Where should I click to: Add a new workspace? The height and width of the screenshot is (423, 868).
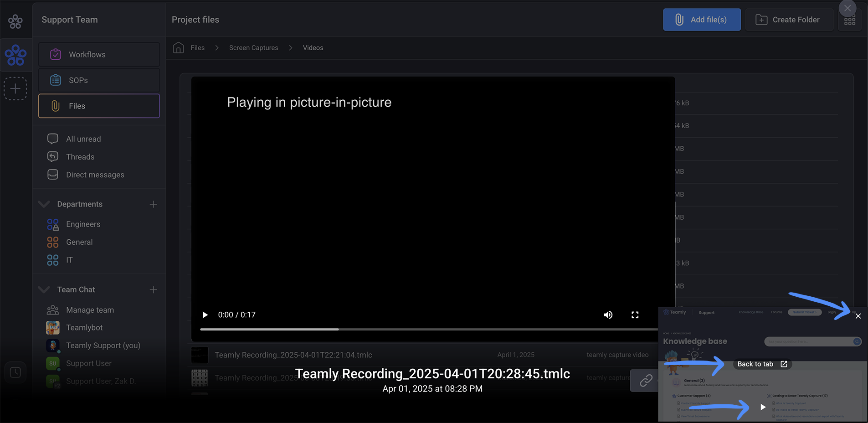click(15, 88)
